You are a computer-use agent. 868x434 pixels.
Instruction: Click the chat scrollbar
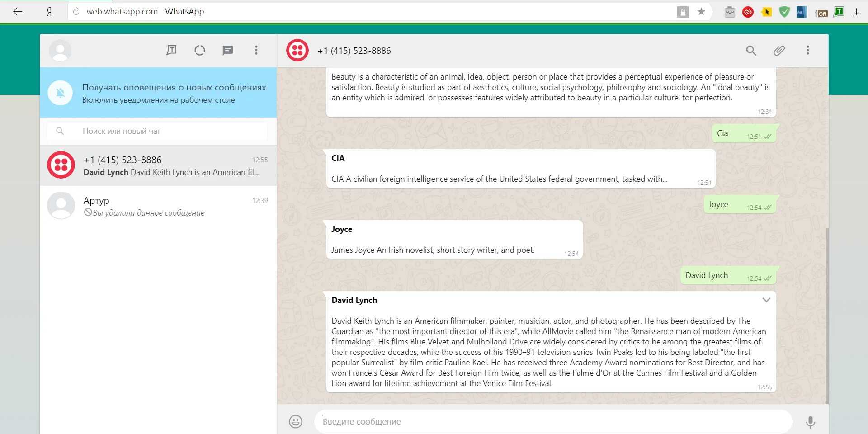click(x=827, y=315)
